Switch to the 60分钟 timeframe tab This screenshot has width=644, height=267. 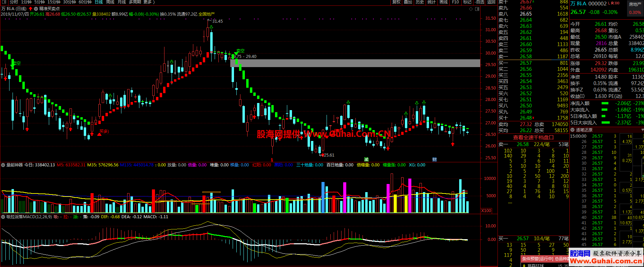85,2
